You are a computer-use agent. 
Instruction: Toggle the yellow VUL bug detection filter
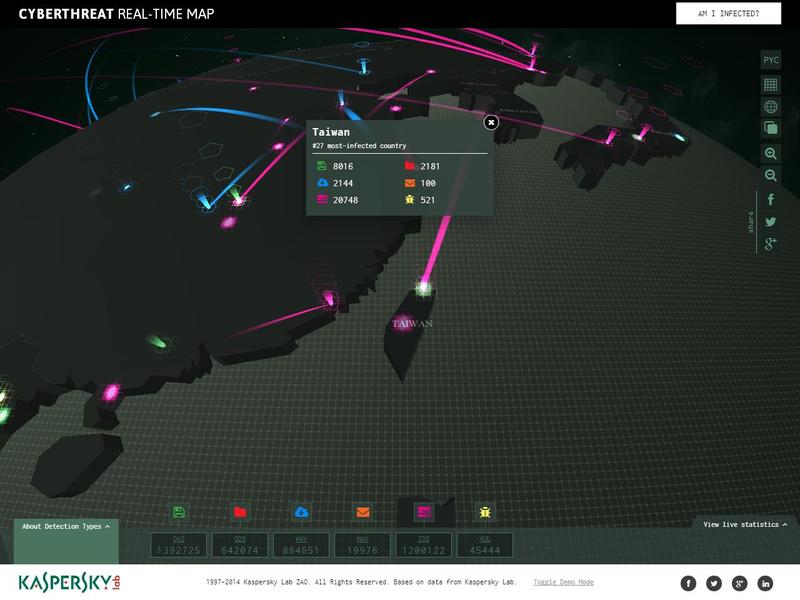click(484, 512)
